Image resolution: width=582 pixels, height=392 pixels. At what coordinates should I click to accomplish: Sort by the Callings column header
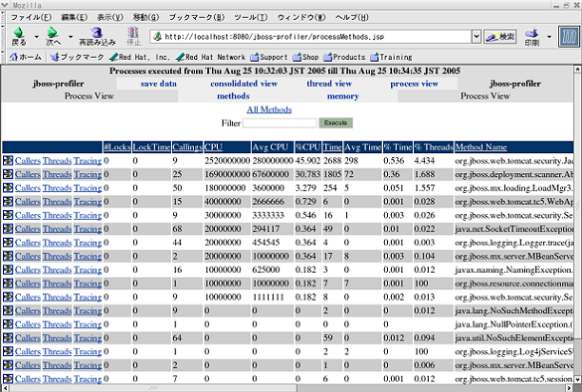[187, 147]
